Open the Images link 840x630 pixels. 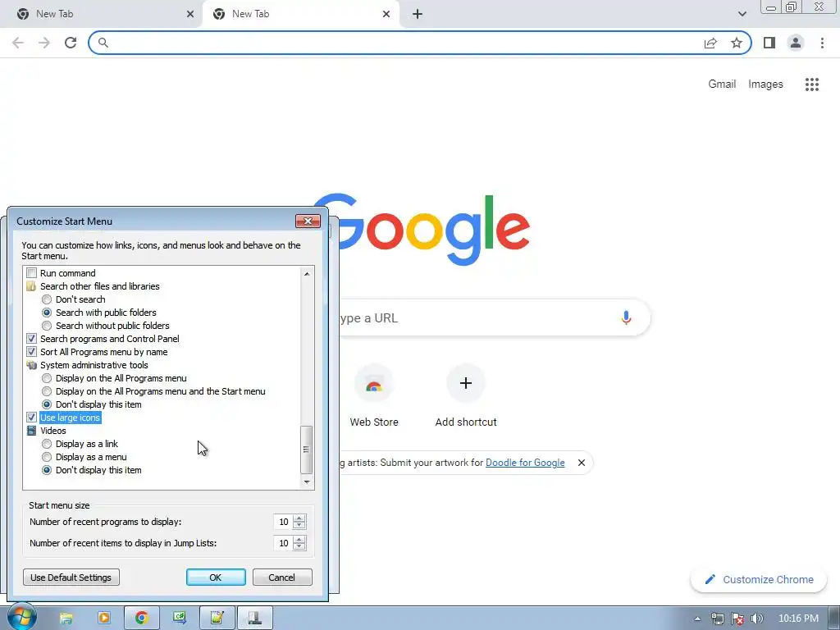[765, 84]
